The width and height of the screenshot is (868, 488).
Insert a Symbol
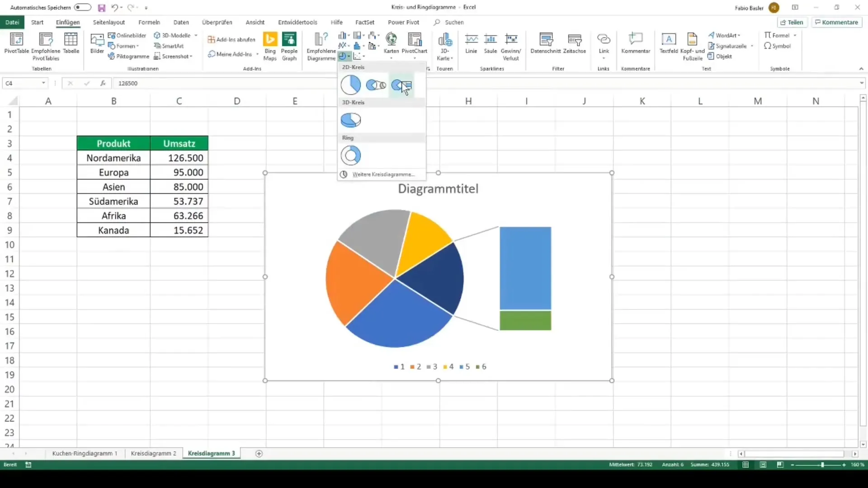tap(778, 46)
